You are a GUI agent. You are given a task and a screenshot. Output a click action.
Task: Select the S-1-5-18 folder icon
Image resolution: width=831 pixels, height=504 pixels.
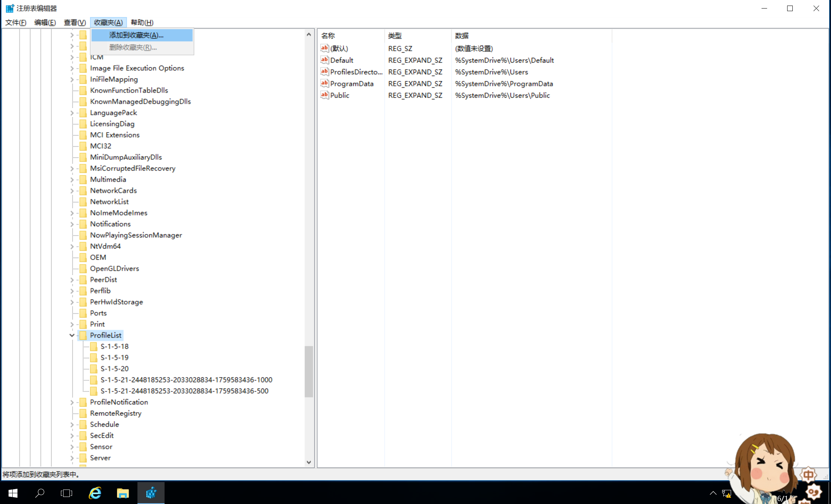point(94,346)
